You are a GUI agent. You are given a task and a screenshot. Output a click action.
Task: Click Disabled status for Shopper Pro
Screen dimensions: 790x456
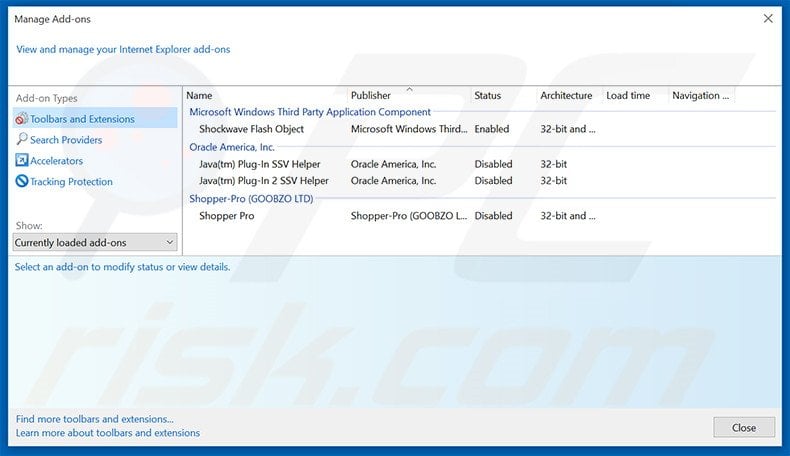click(x=493, y=216)
